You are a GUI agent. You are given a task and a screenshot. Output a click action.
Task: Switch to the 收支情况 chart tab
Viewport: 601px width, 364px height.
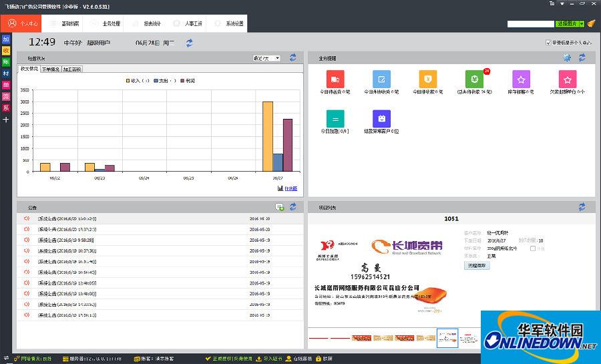(x=29, y=69)
